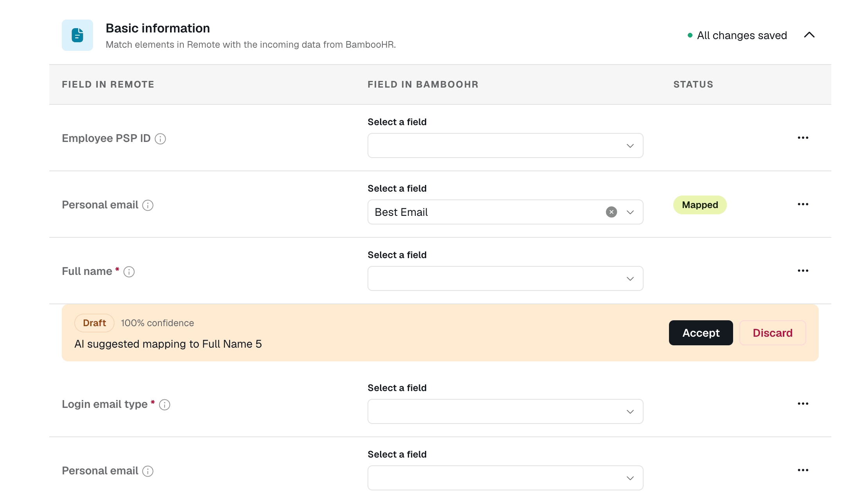
Task: Open Employee PSP ID field dropdown
Action: pyautogui.click(x=505, y=145)
